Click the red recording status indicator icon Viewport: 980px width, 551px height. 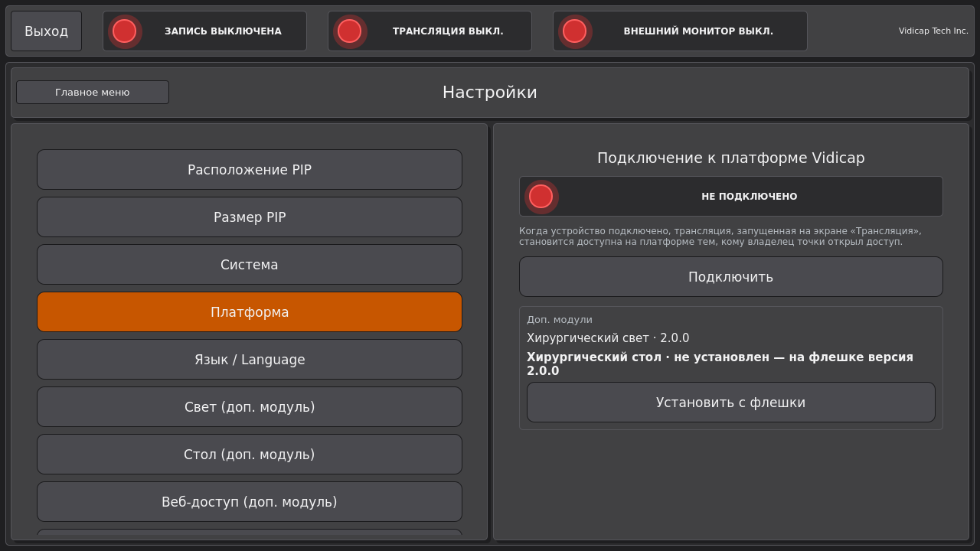[124, 31]
